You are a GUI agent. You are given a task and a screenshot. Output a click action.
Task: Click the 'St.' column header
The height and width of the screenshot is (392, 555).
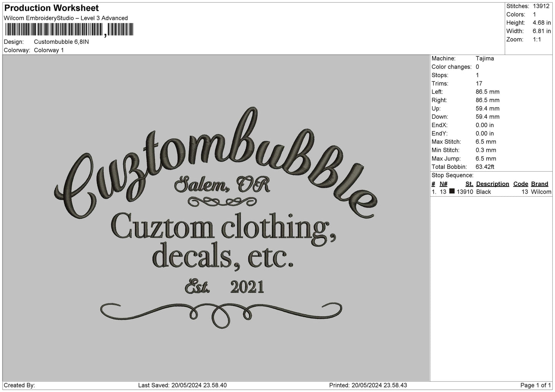[469, 184]
